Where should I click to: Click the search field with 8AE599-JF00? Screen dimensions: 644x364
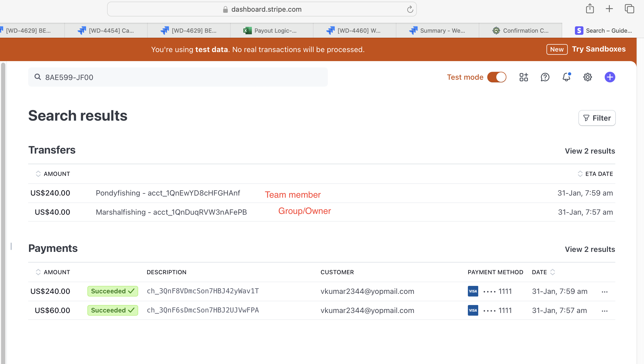(x=178, y=77)
